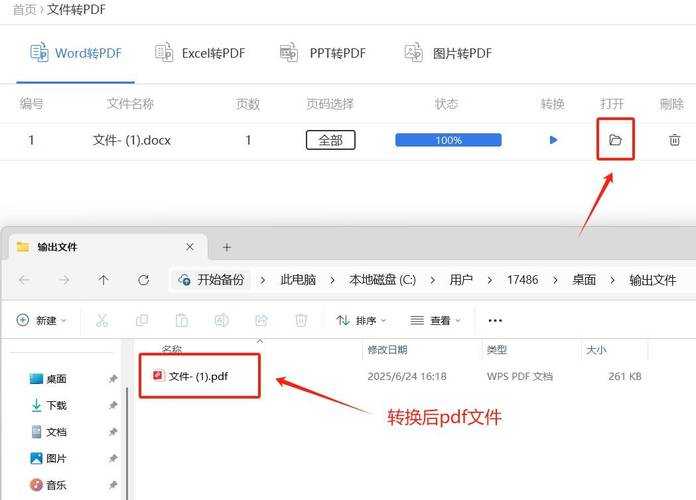Viewport: 696px width, 500px height.
Task: Start conversion with the blue play icon
Action: pos(553,140)
